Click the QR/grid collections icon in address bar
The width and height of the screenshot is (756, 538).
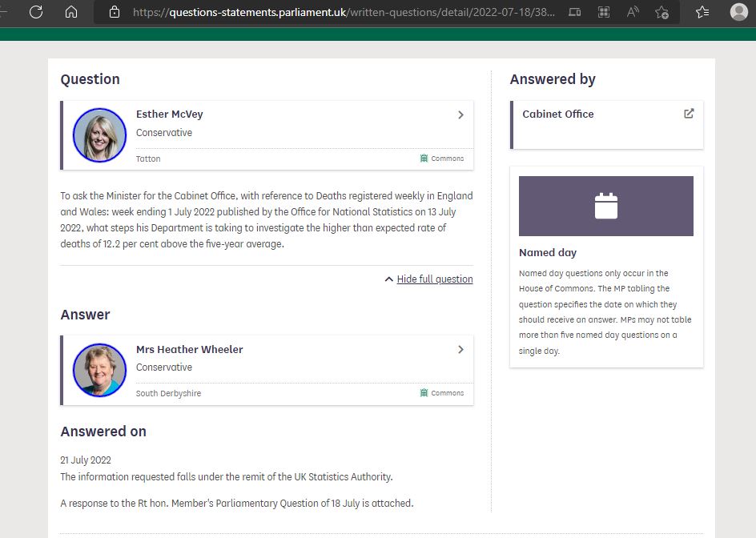(604, 12)
